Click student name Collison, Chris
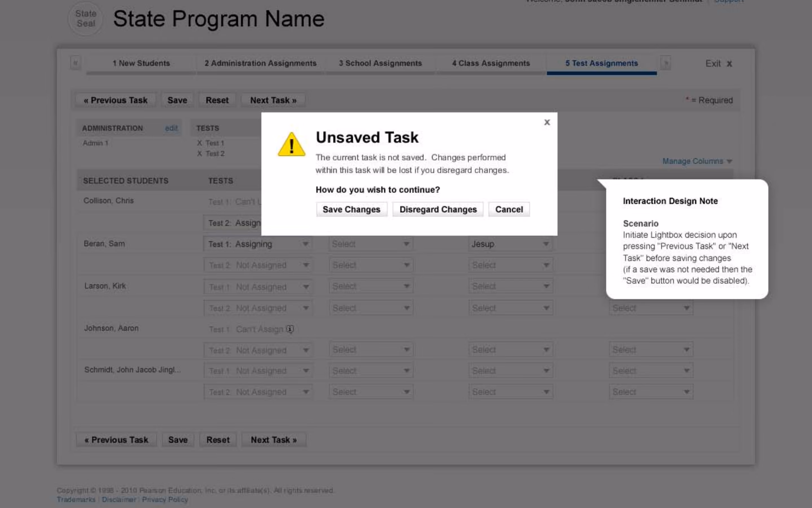812x508 pixels. pos(108,201)
